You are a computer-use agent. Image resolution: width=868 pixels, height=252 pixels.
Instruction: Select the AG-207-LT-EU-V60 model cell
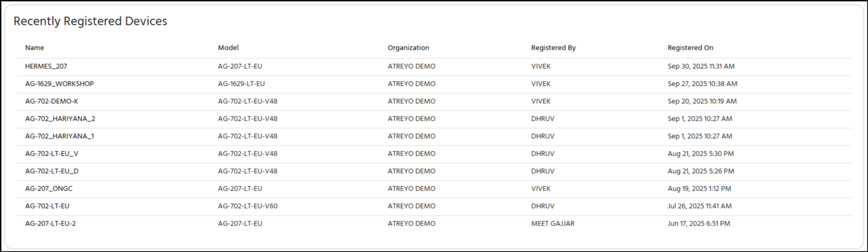tap(248, 206)
